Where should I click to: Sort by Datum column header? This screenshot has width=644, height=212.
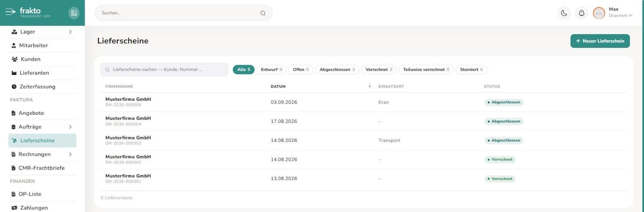tap(278, 87)
